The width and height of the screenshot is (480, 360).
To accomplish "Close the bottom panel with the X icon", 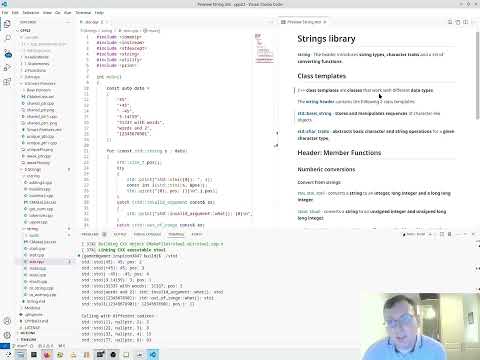I will click(473, 234).
